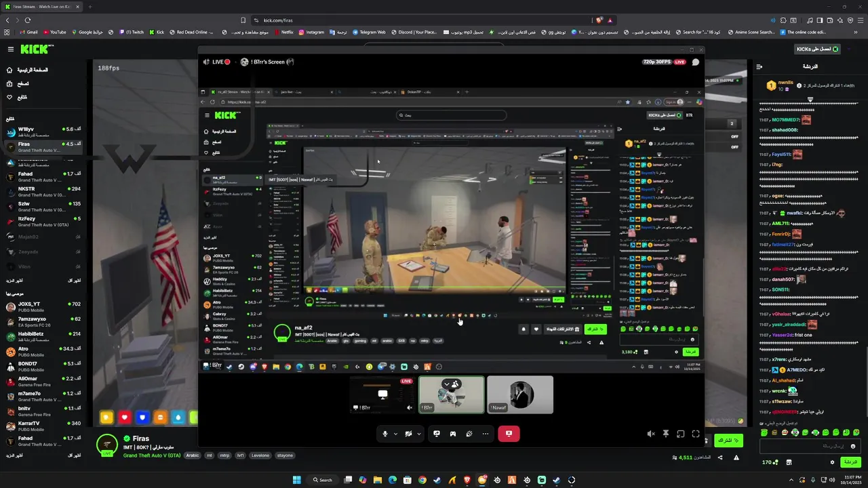
Task: Open microphone options dropdown arrow
Action: pyautogui.click(x=395, y=434)
